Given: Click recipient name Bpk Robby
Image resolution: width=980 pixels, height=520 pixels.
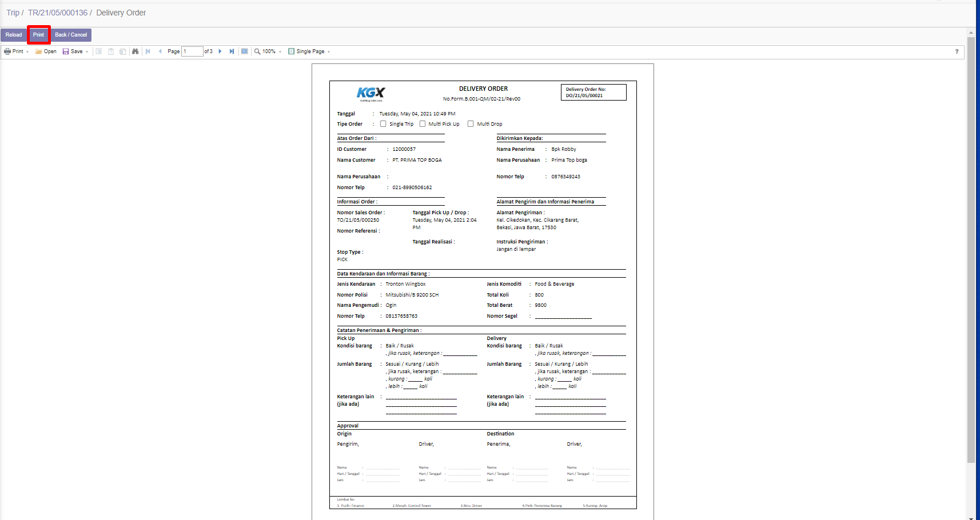Looking at the screenshot, I should click(564, 149).
